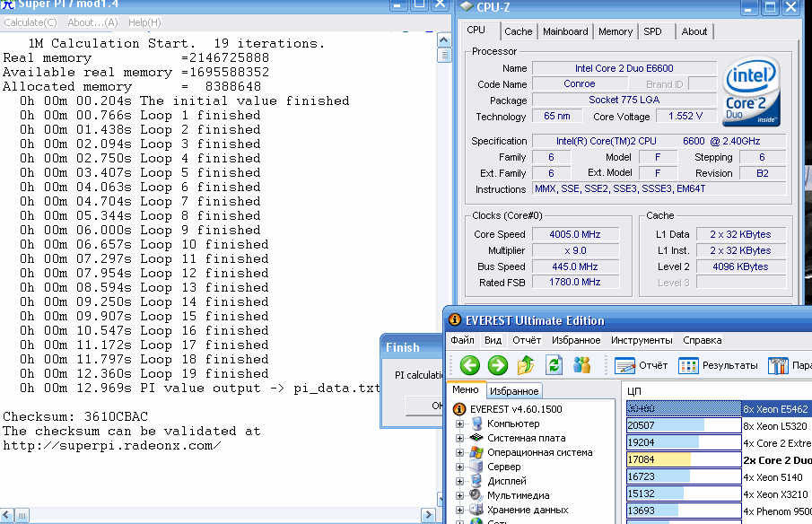
Task: Switch to the Memory tab in CPU-Z
Action: click(615, 31)
